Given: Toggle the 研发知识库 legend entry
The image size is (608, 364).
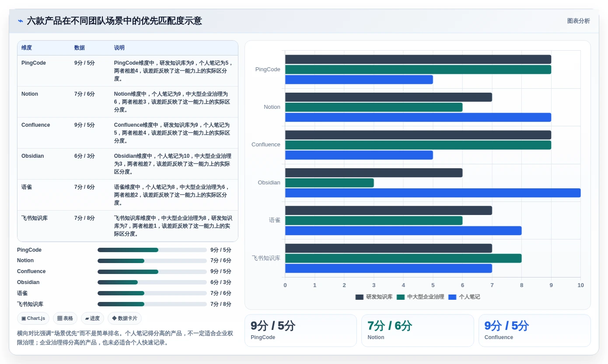Looking at the screenshot, I should (374, 297).
